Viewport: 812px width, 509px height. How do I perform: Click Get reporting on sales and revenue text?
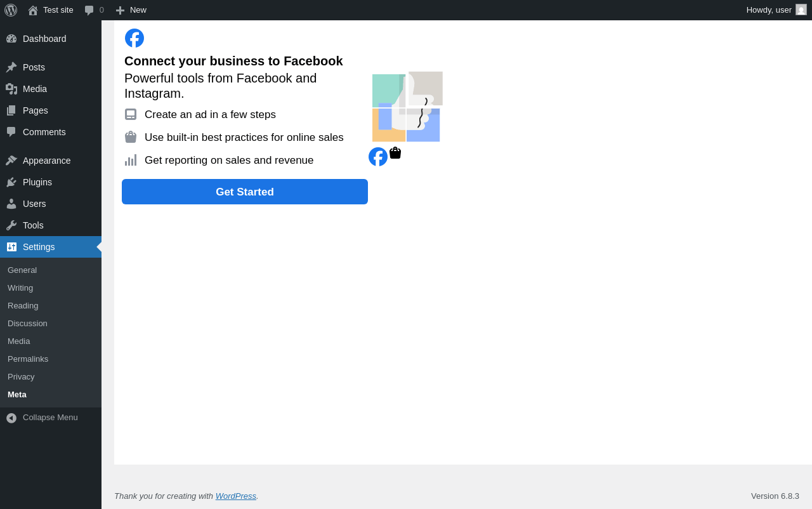[x=229, y=161]
